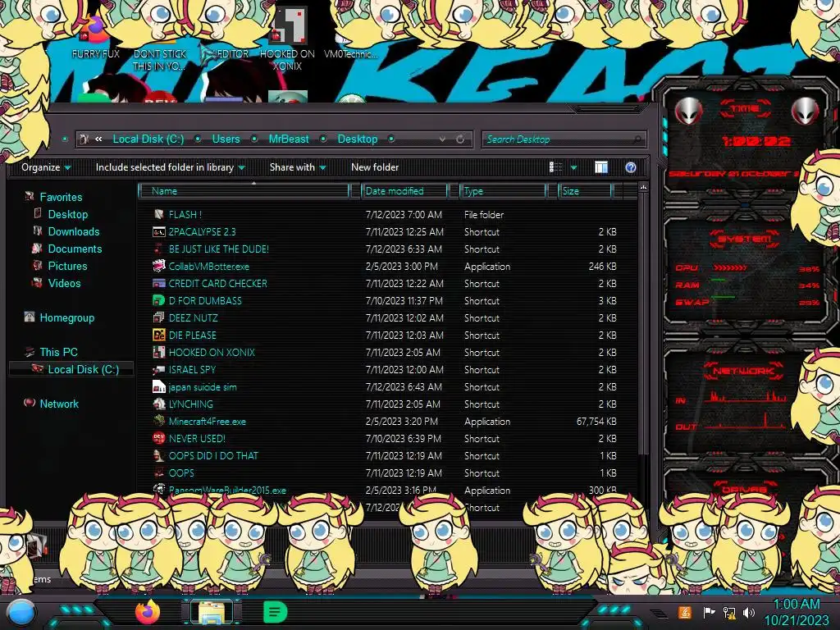The image size is (840, 630).
Task: Click the HOOKED ON XONIX list icon
Action: coord(158,353)
